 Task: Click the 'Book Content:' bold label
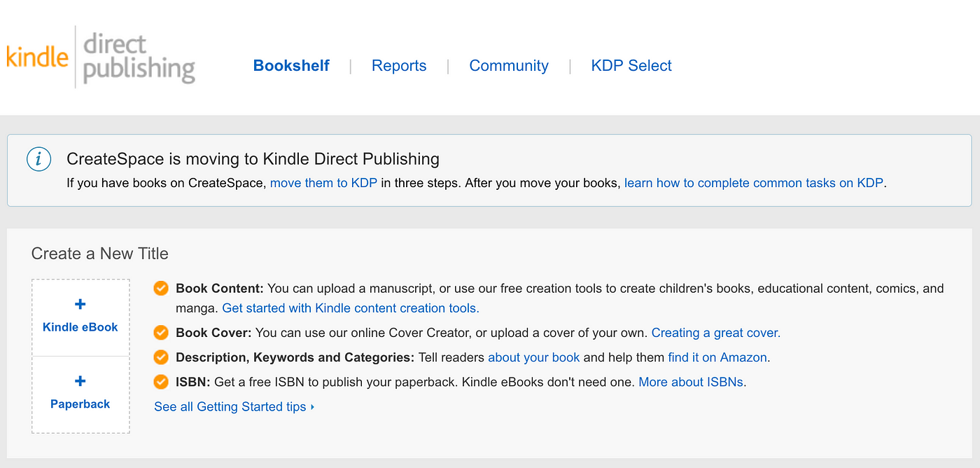pos(220,288)
